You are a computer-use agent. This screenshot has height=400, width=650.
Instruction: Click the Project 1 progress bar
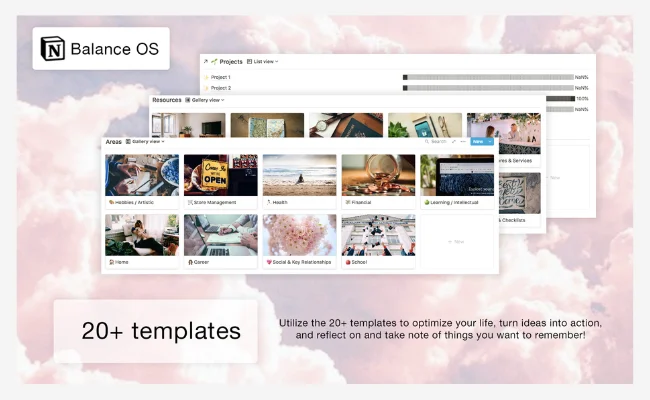tap(488, 77)
